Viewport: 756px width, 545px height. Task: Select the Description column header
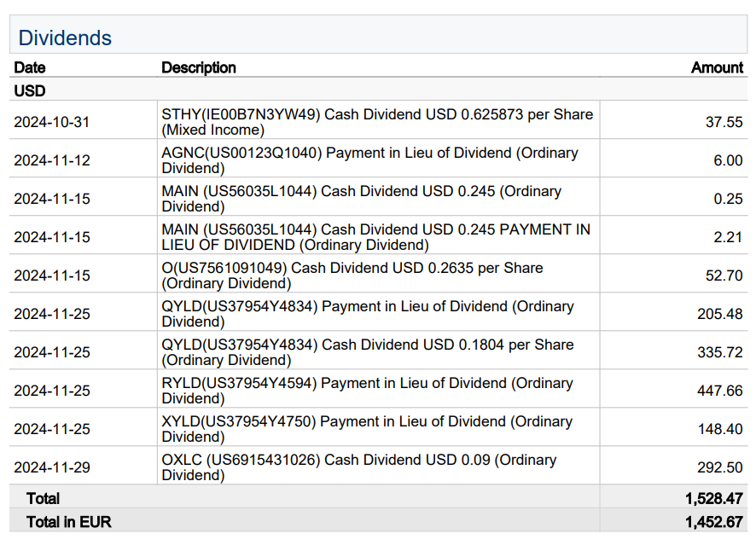(199, 67)
